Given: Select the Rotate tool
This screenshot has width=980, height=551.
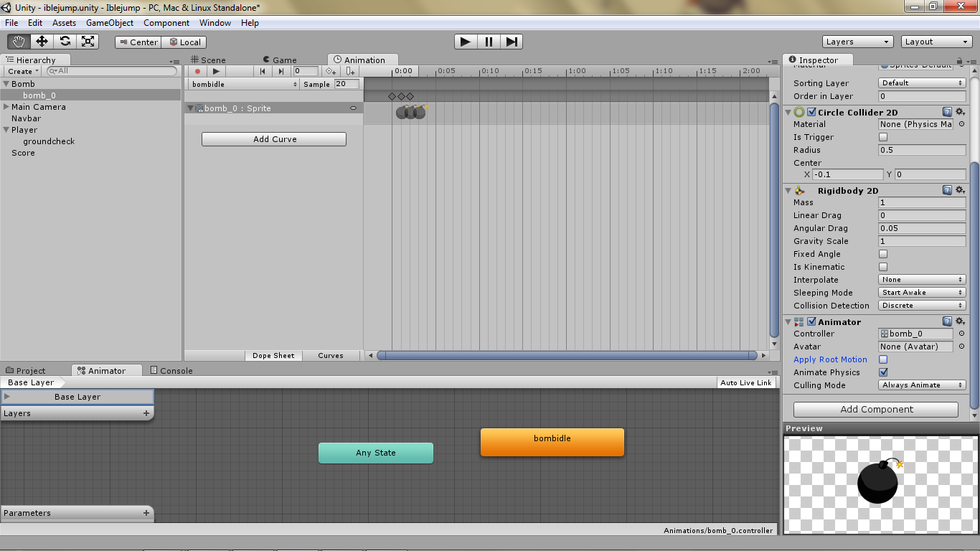Looking at the screenshot, I should pos(65,42).
